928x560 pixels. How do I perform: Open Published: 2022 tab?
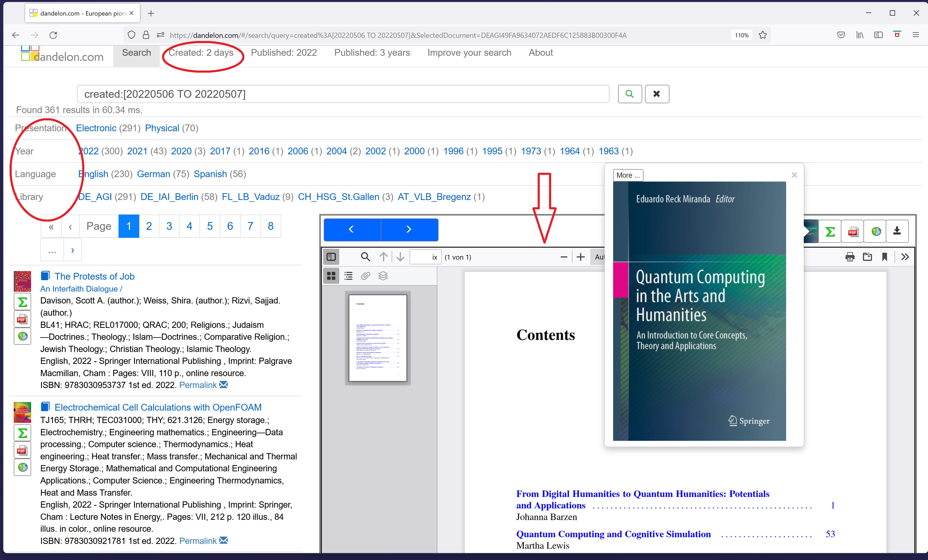click(x=284, y=53)
